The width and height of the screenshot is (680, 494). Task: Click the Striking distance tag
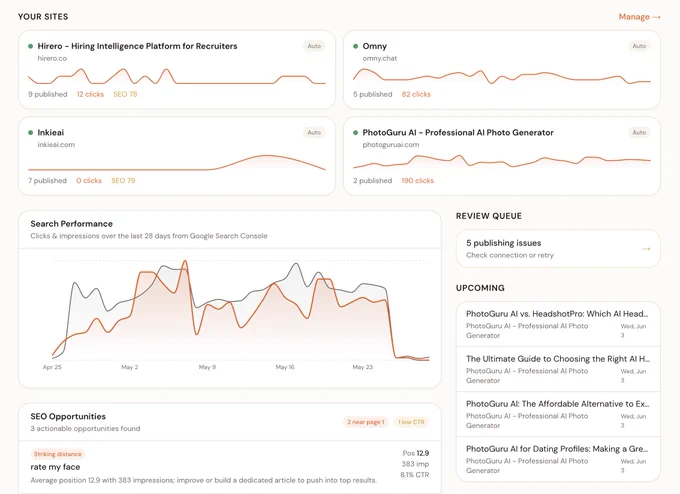58,454
